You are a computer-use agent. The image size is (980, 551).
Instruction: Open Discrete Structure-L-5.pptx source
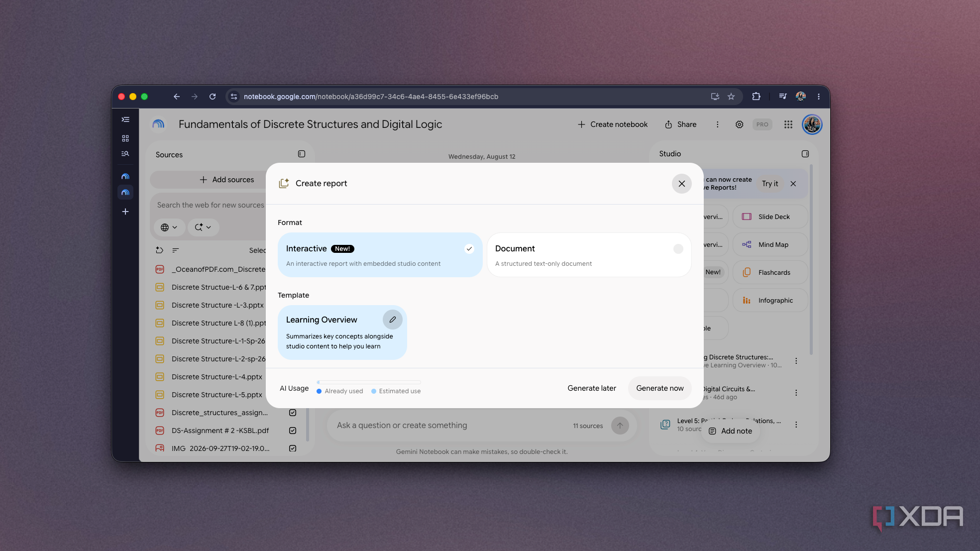pos(217,395)
